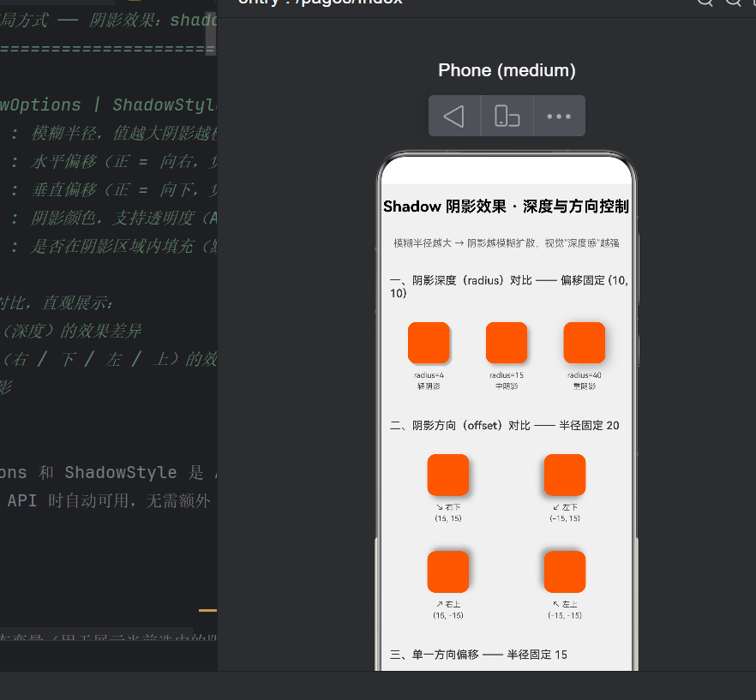Click the "radius=4" caption

click(x=429, y=375)
